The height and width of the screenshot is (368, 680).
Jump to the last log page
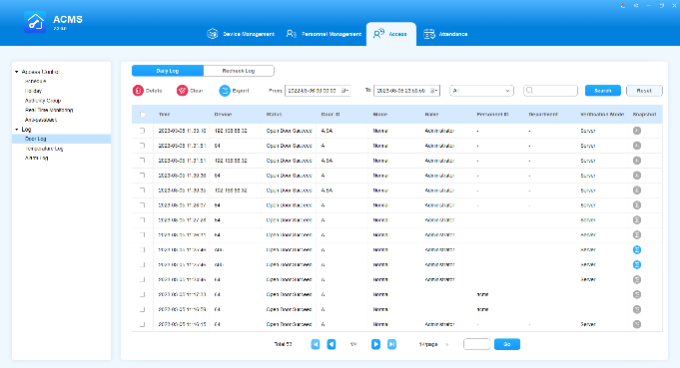pyautogui.click(x=392, y=344)
